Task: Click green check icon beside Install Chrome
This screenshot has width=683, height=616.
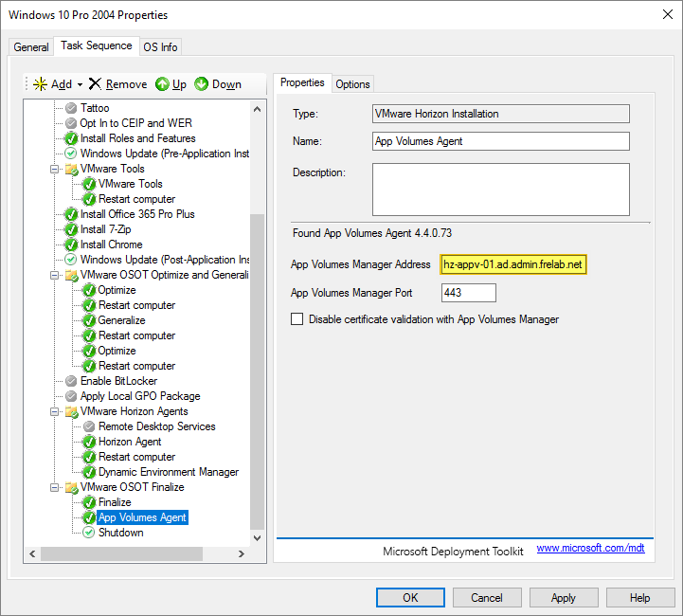Action: 71,245
